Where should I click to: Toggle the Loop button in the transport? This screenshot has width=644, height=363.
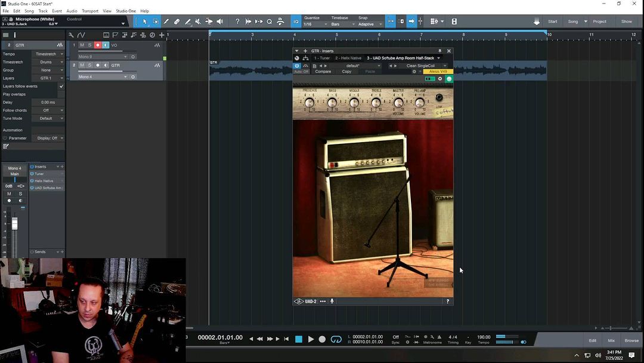pos(336,339)
